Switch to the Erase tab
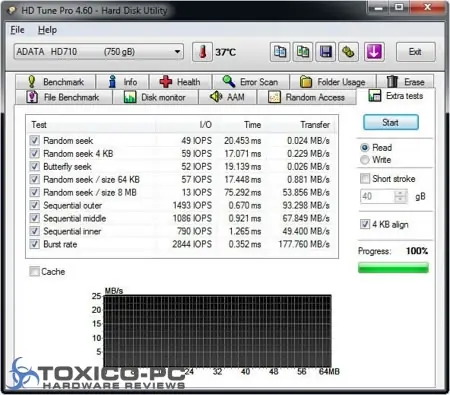Viewport: 450px width, 395px height. pos(405,82)
